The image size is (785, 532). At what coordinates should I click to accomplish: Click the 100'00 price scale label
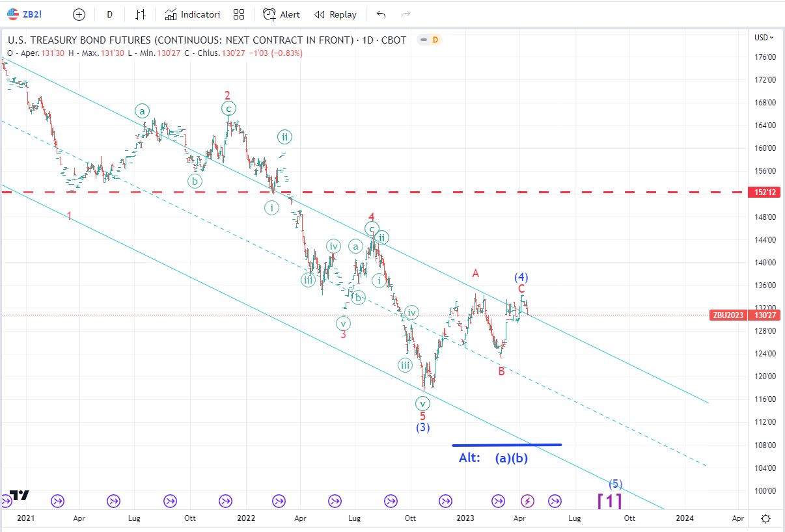(x=765, y=490)
